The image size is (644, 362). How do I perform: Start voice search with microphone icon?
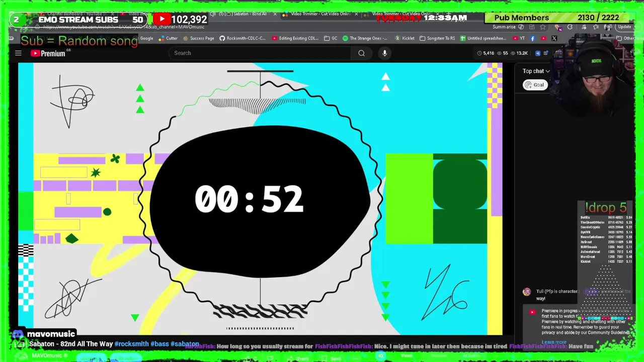click(384, 53)
